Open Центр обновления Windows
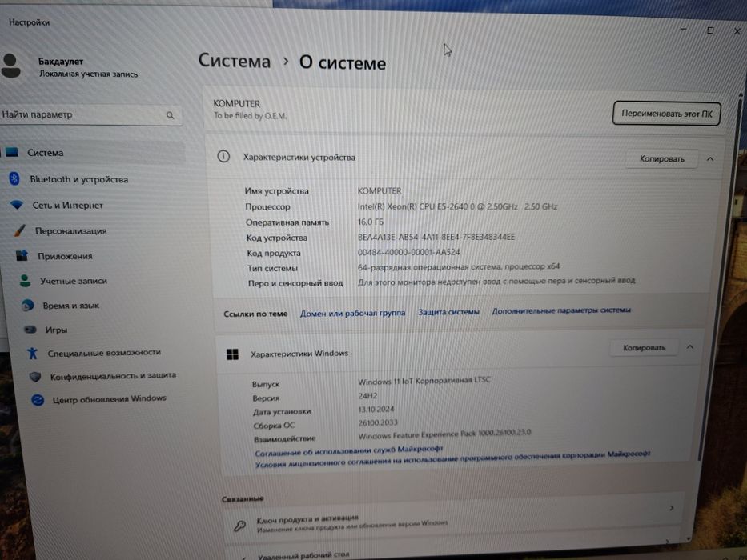 pyautogui.click(x=110, y=399)
